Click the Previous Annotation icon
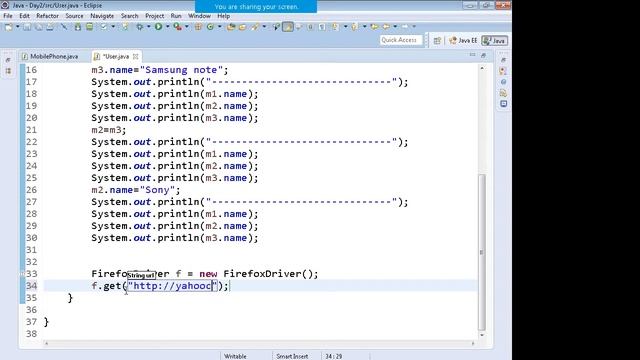 click(x=354, y=27)
